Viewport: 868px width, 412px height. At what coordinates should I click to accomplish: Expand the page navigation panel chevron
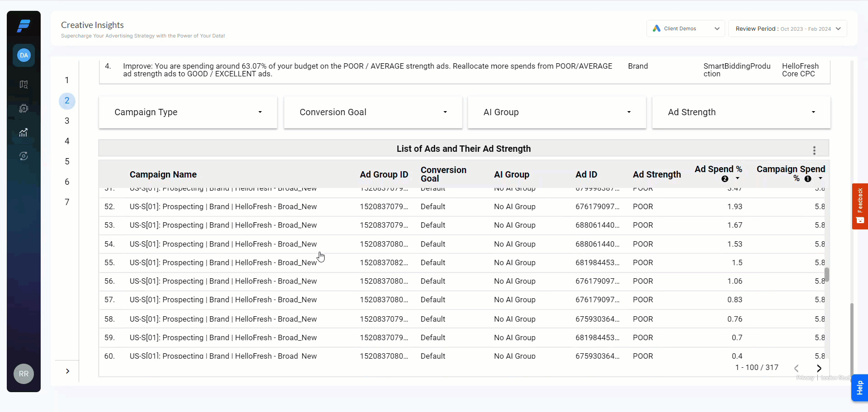click(x=67, y=371)
